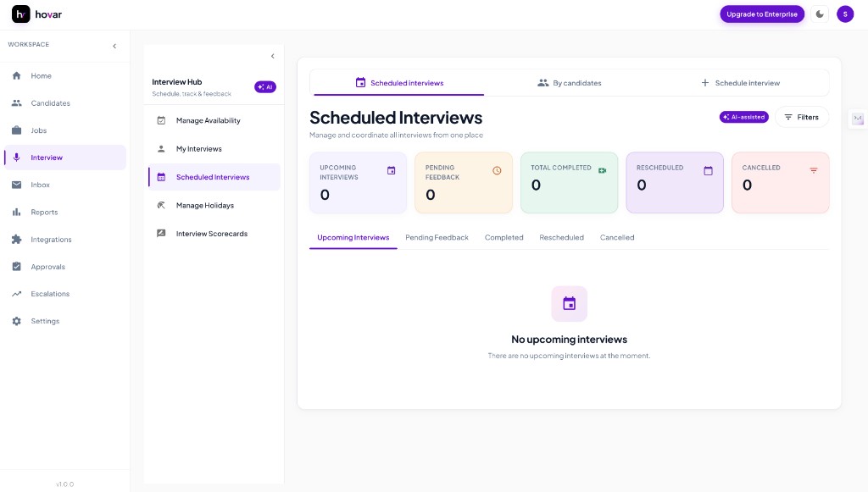This screenshot has width=868, height=492.
Task: Click the Total Completed stat card
Action: click(x=569, y=182)
